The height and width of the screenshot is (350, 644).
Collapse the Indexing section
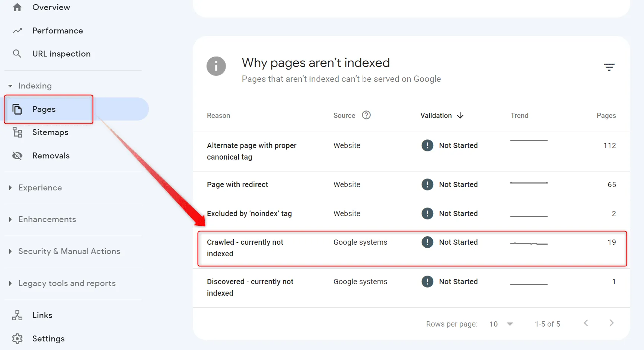click(10, 86)
